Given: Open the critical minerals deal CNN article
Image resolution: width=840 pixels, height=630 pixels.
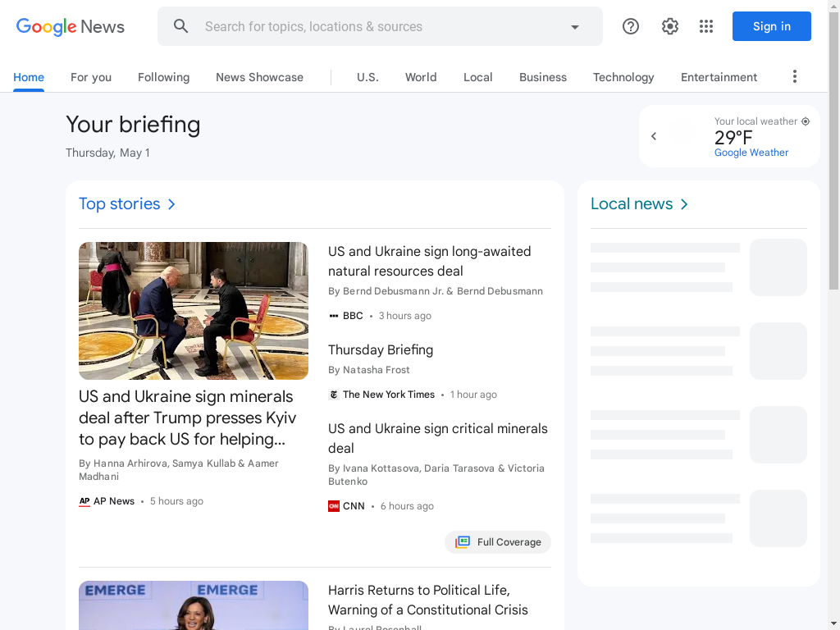Looking at the screenshot, I should pyautogui.click(x=438, y=438).
